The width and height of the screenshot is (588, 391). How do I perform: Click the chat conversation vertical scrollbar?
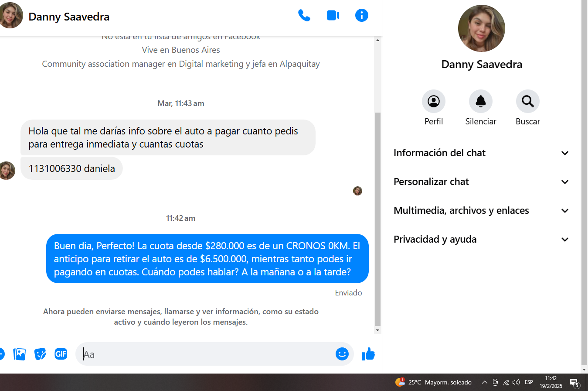pyautogui.click(x=377, y=218)
